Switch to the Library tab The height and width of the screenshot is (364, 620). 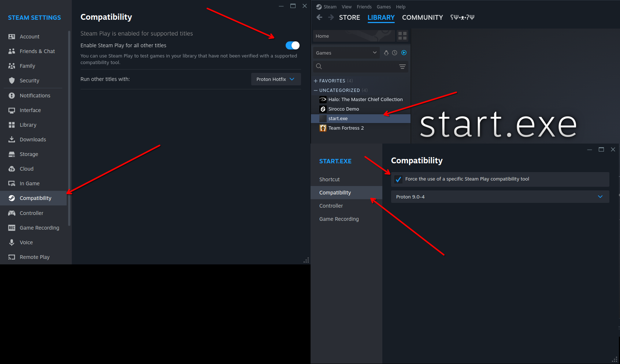tap(381, 18)
